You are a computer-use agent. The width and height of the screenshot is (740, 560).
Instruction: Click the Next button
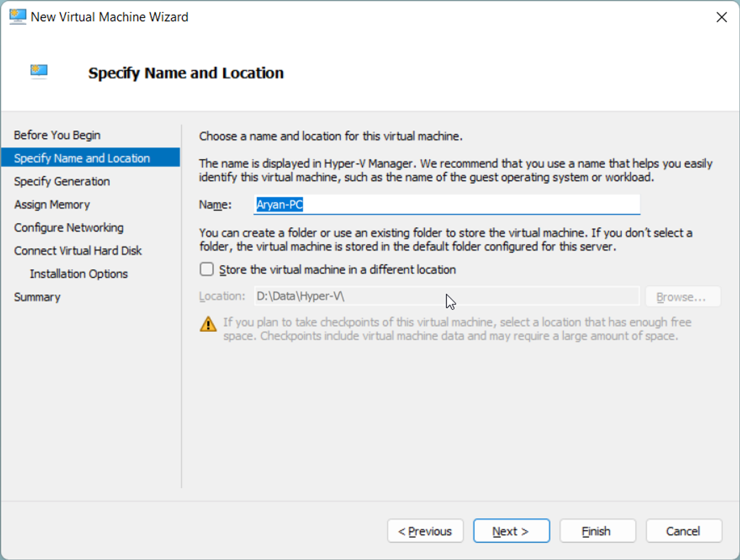click(x=511, y=531)
